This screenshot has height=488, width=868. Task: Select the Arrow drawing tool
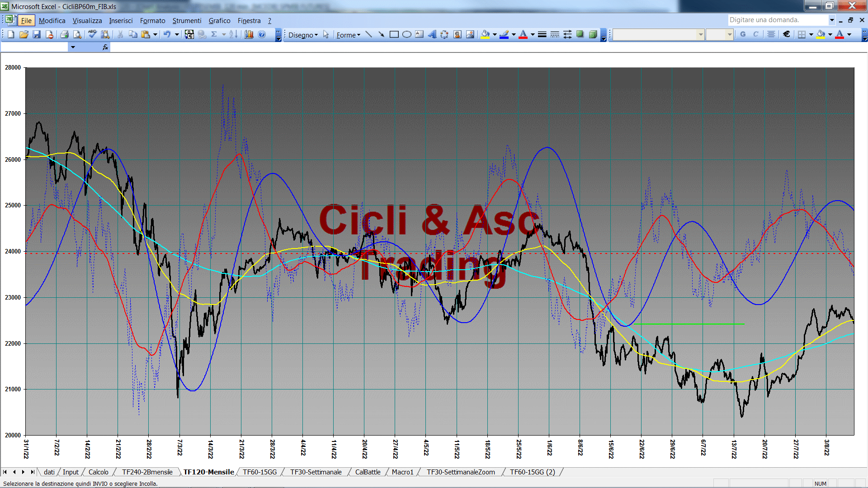point(382,34)
